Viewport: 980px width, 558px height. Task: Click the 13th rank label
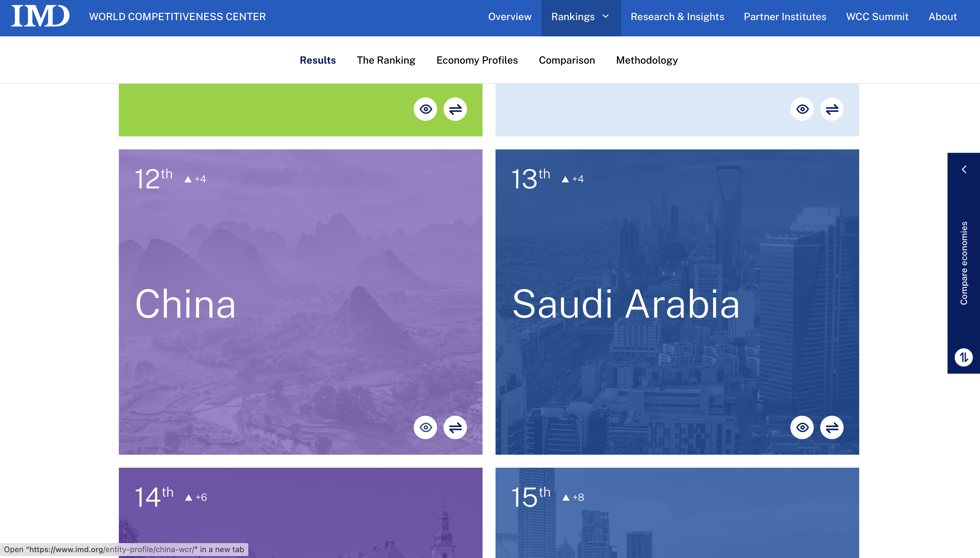[531, 179]
